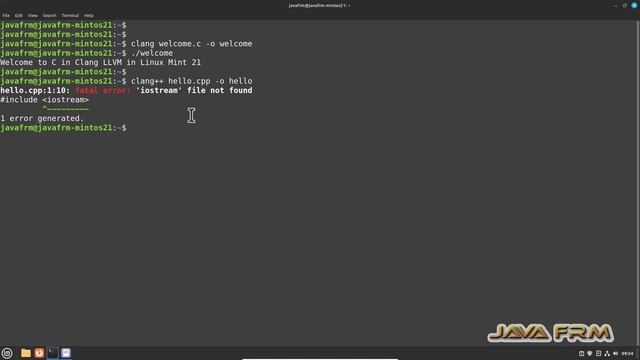Click the text 'clang welcome.c -o welcome'
Viewport: 640px width, 360px height.
[x=191, y=44]
